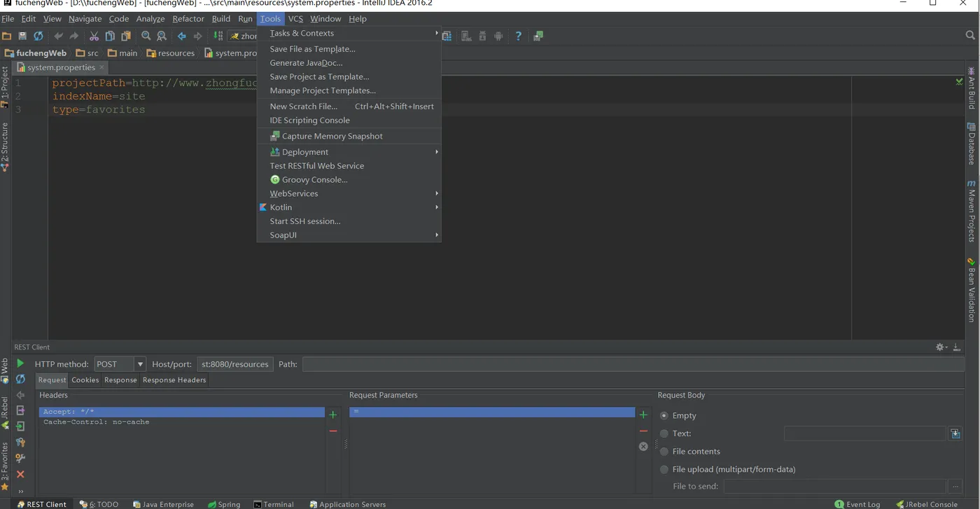Open the Event Log in status bar
Screen dimensions: 980x509
pyautogui.click(x=857, y=504)
